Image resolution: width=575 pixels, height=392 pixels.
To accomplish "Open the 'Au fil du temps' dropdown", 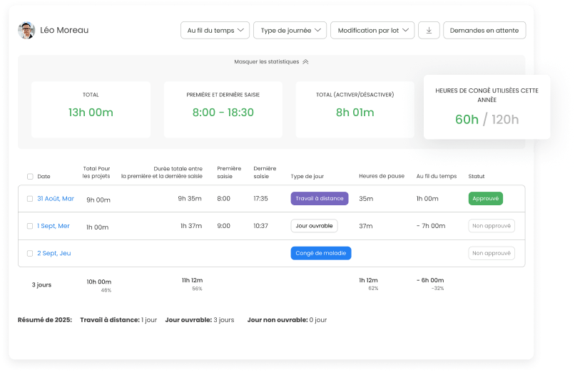I will pos(215,30).
